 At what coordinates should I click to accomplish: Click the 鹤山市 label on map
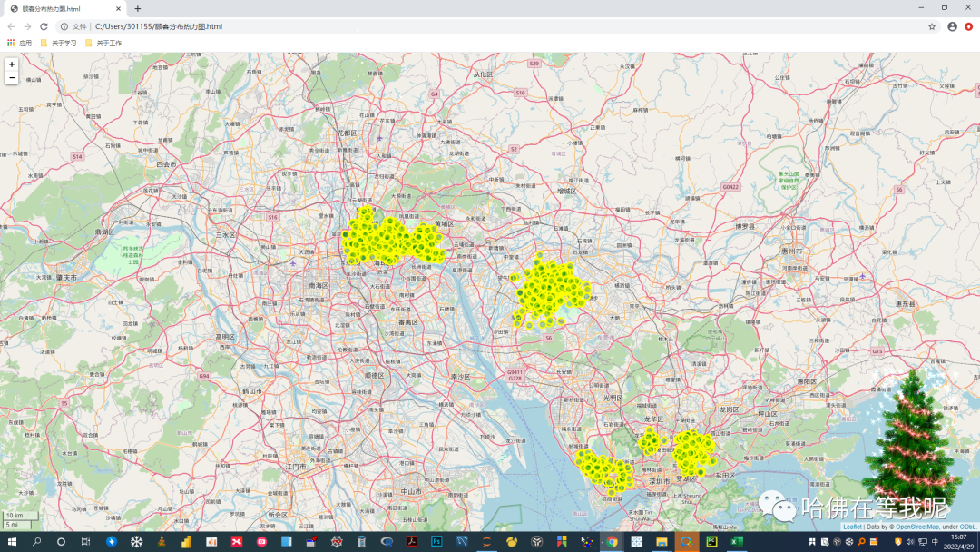point(252,390)
